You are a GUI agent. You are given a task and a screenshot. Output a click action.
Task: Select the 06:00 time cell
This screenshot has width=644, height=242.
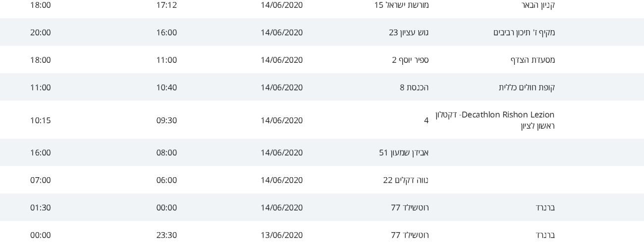click(166, 180)
